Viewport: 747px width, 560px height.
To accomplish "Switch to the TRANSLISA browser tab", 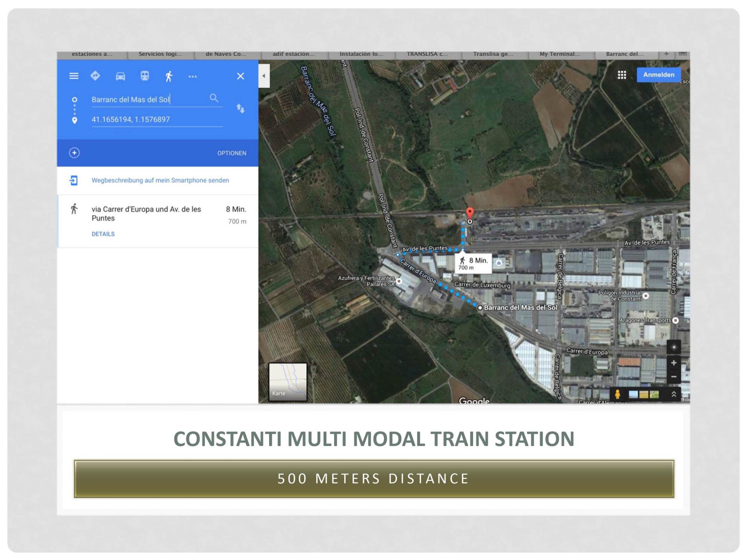I will (427, 54).
